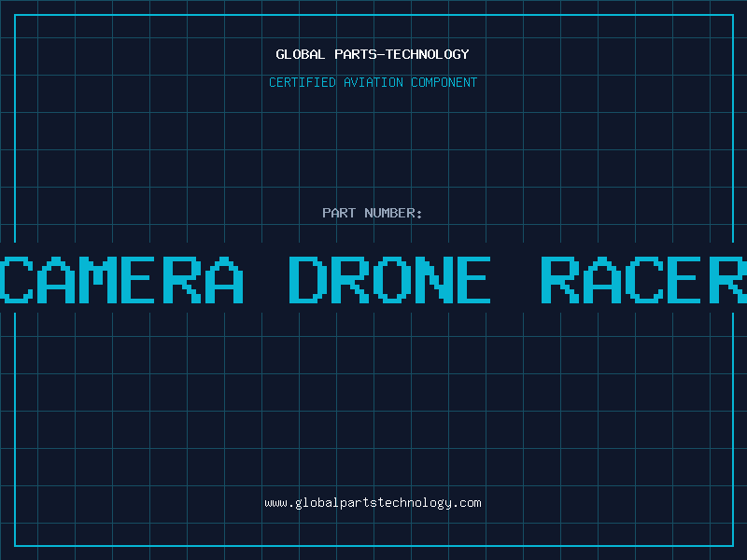Select the word NUMBER: above the banner
Image resolution: width=747 pixels, height=560 pixels.
(x=394, y=213)
